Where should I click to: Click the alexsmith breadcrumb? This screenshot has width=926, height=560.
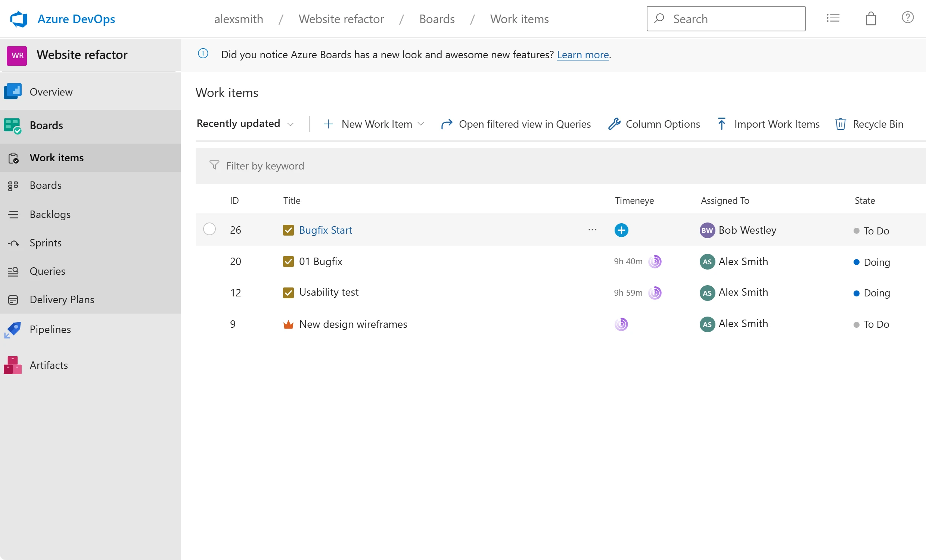tap(239, 19)
